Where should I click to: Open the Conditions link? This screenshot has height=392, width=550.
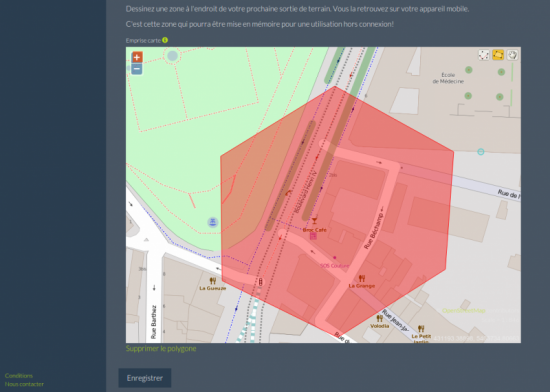point(19,376)
